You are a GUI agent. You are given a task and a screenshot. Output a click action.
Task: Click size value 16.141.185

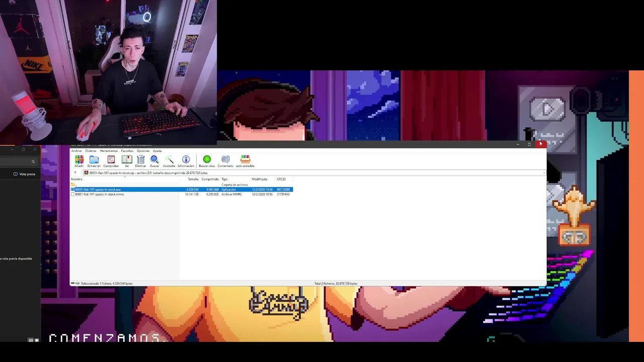point(191,194)
